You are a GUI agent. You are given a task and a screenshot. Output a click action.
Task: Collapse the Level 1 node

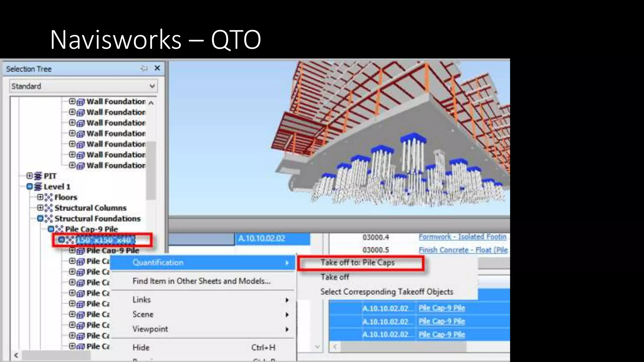tap(30, 187)
